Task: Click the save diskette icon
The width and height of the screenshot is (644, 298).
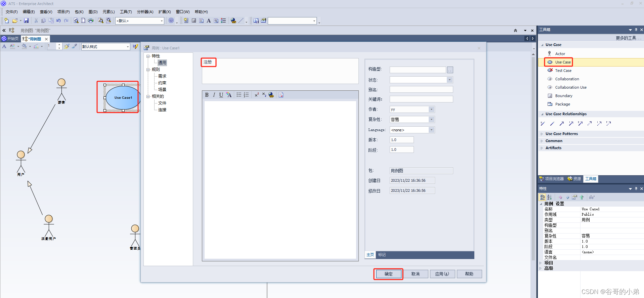Action: [26, 20]
